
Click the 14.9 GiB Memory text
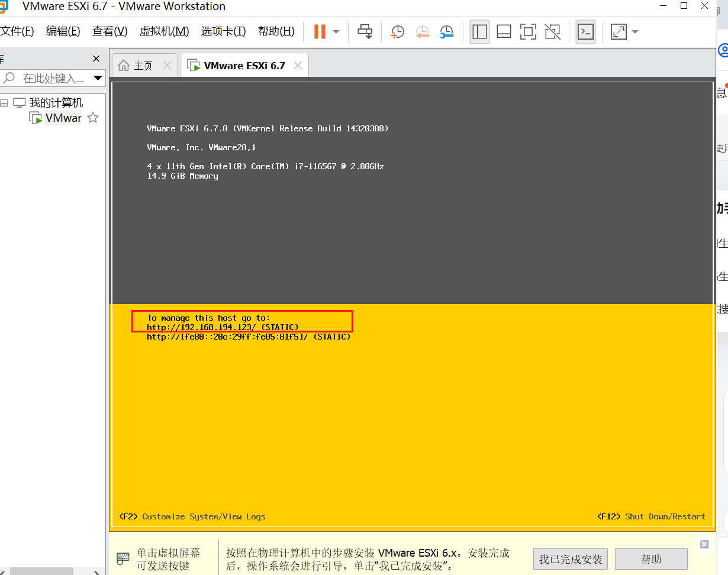(182, 176)
